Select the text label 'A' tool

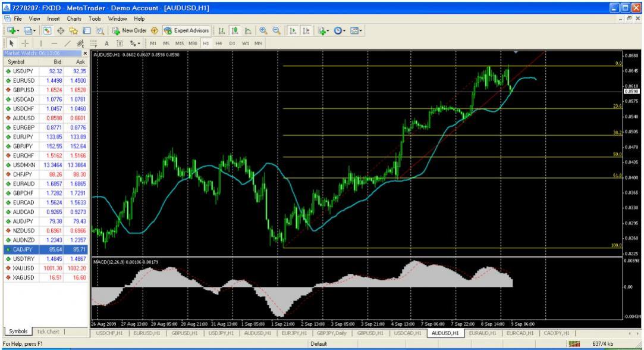106,43
